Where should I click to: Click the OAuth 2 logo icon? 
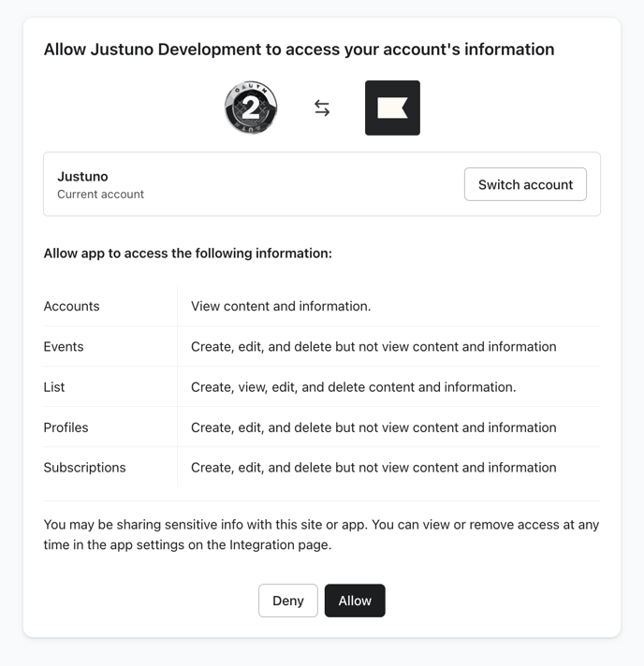pyautogui.click(x=251, y=108)
